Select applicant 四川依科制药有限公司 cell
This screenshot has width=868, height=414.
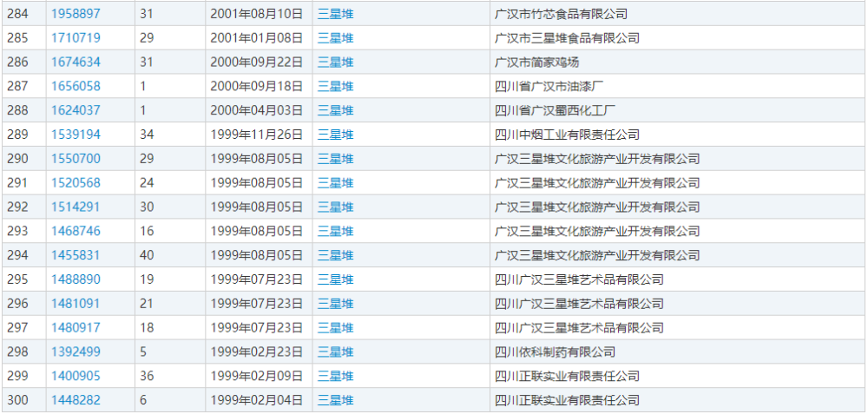pyautogui.click(x=554, y=352)
